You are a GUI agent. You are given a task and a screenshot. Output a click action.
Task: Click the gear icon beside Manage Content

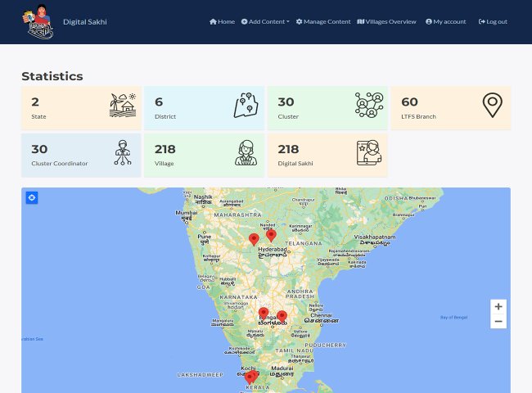coord(300,22)
